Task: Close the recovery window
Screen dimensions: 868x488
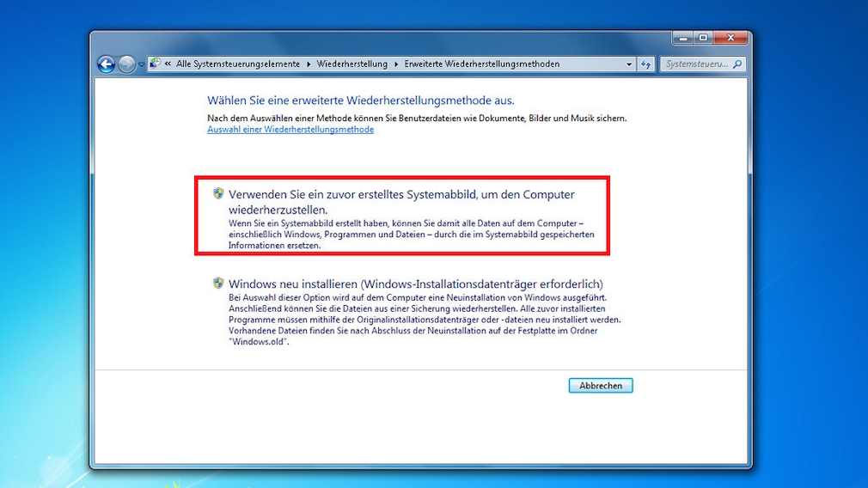Action: pos(730,38)
